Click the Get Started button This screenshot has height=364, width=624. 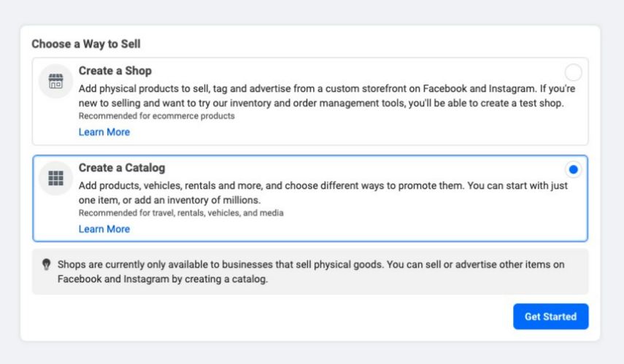pos(550,317)
